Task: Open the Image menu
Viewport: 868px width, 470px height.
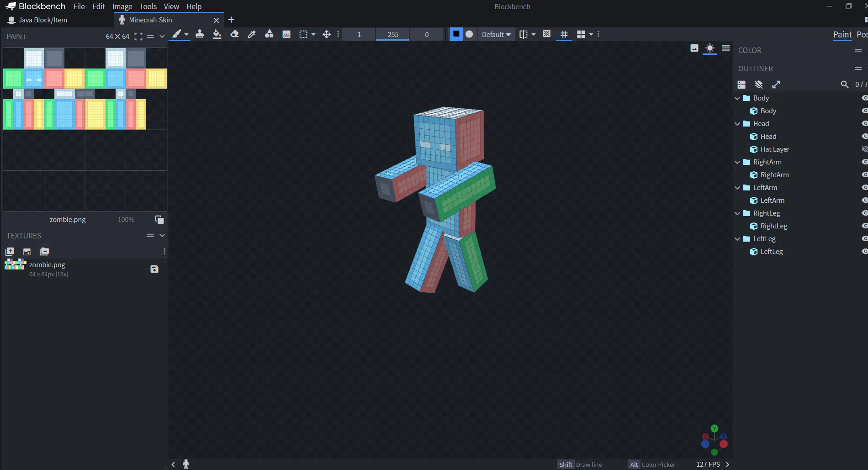Action: [122, 6]
